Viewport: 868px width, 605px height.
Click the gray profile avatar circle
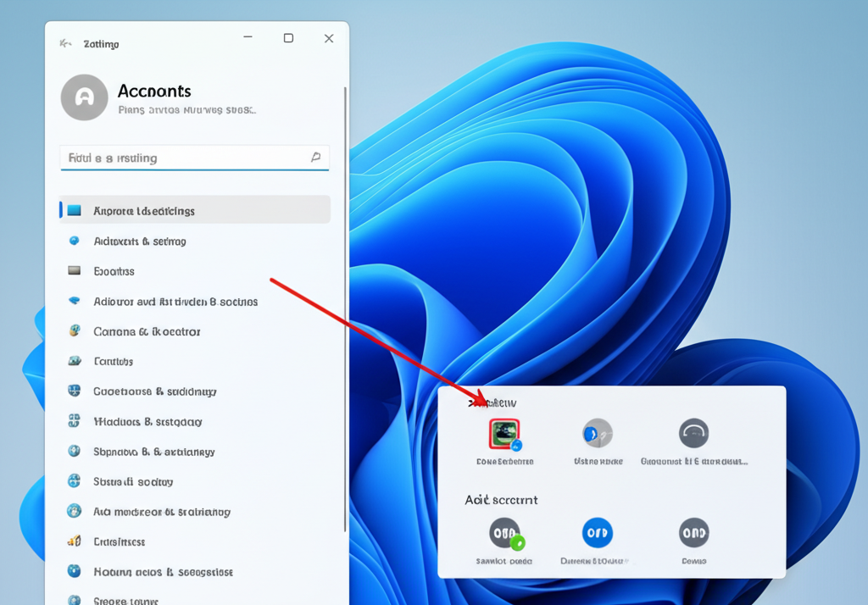pos(84,97)
